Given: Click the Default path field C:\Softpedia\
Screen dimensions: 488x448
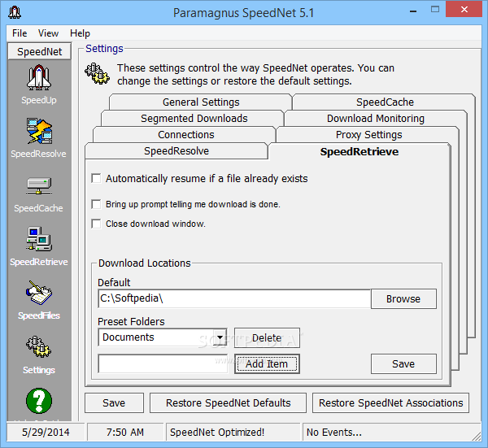Looking at the screenshot, I should [234, 298].
